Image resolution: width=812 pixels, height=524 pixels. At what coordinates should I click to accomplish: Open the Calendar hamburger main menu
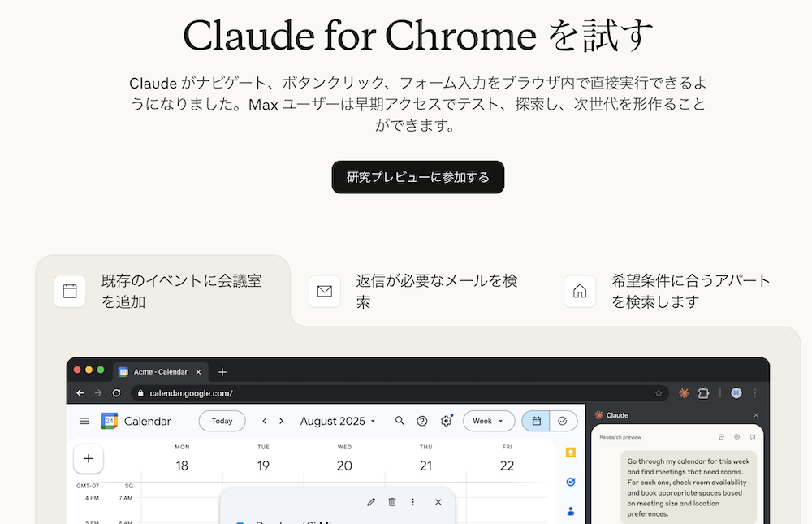point(84,421)
